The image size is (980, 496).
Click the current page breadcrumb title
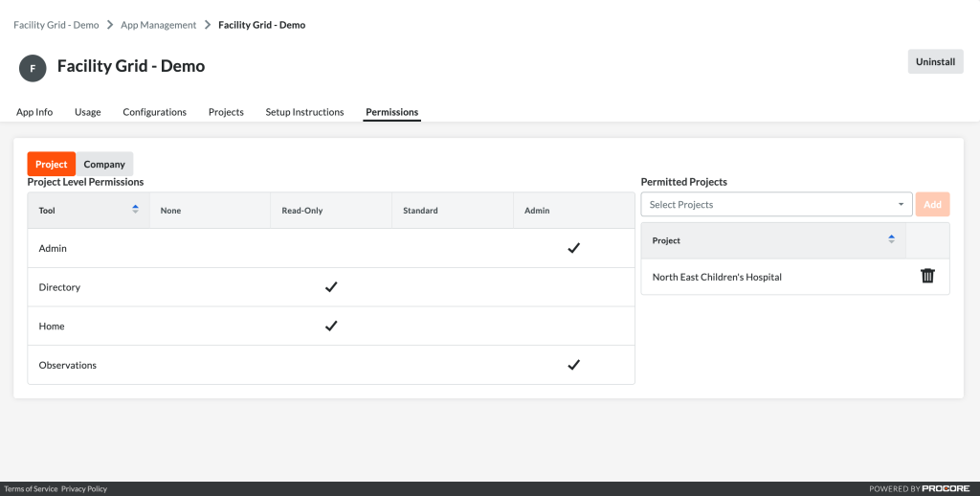pos(262,25)
